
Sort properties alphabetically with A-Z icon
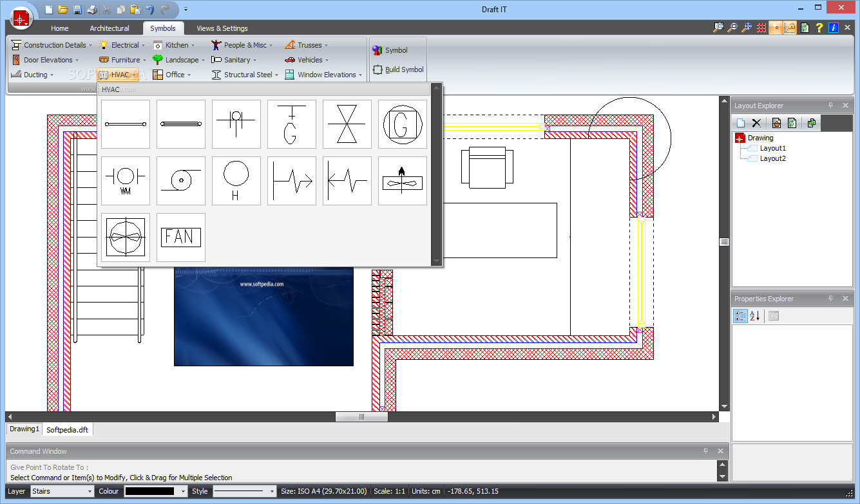[x=755, y=316]
